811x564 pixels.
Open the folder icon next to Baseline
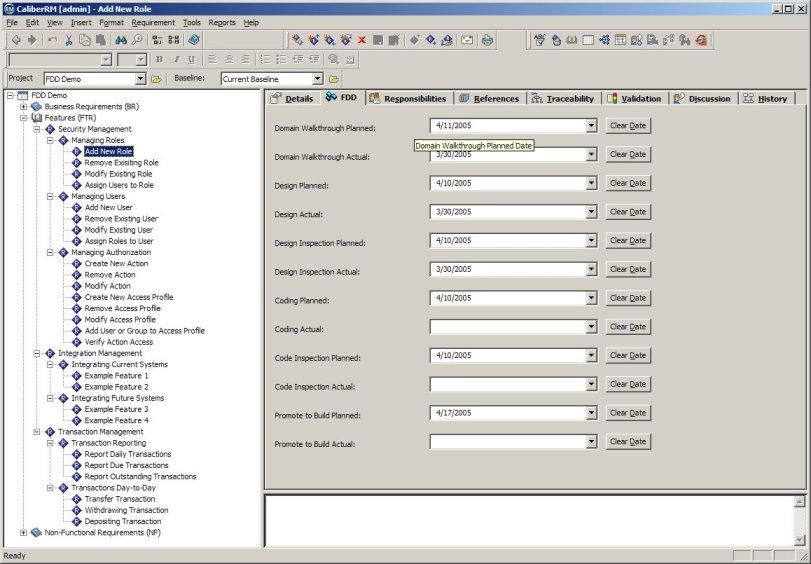pyautogui.click(x=334, y=79)
